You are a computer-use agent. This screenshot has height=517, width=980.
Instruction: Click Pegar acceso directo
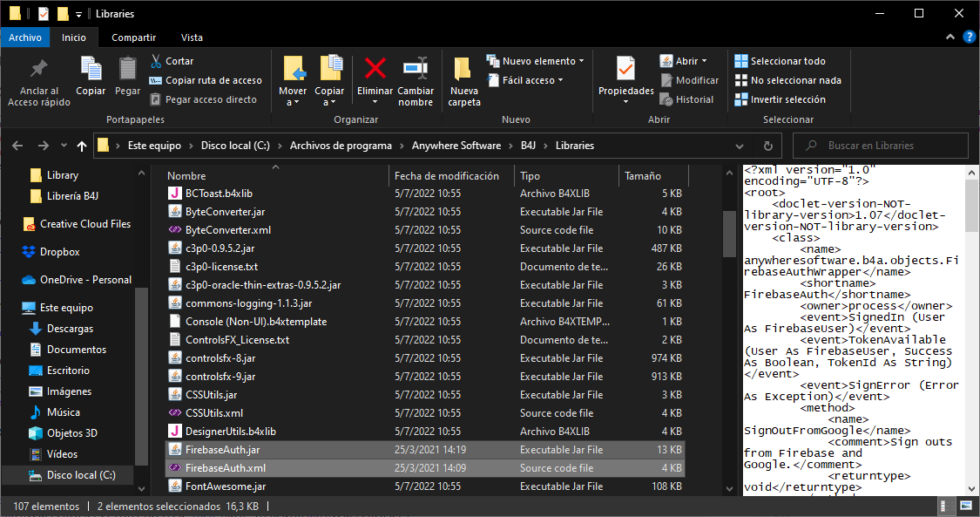pos(204,99)
